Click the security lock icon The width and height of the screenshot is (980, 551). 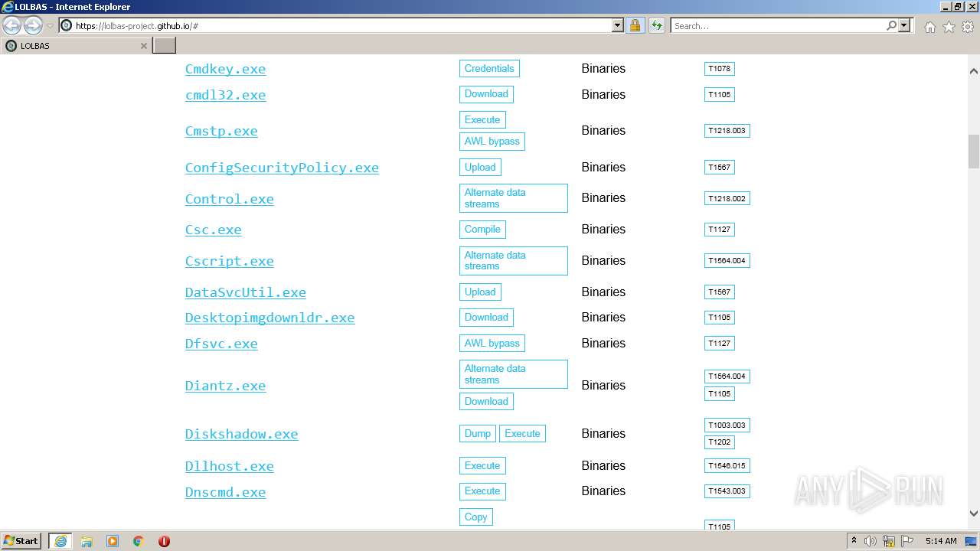point(635,26)
